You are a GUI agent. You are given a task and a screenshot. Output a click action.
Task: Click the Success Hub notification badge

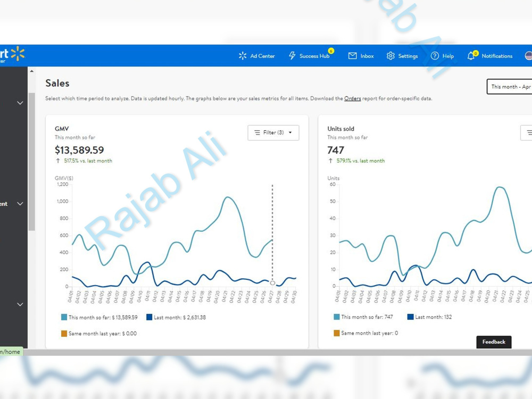click(331, 51)
